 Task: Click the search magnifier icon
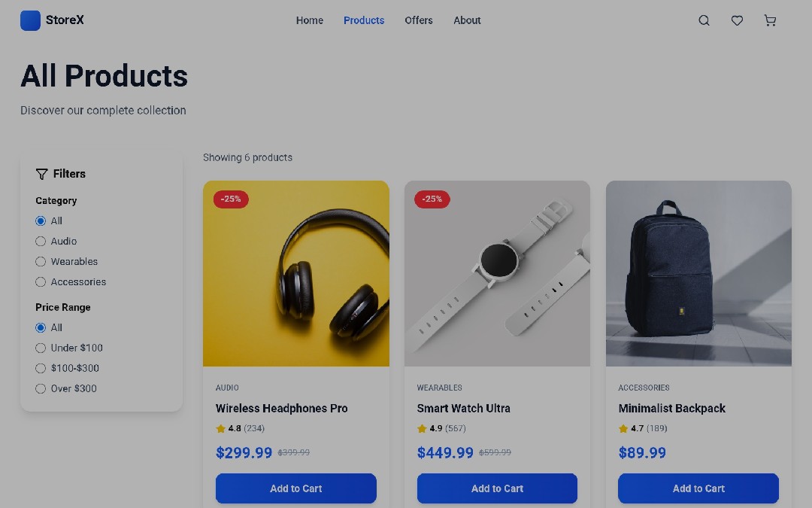tap(704, 20)
